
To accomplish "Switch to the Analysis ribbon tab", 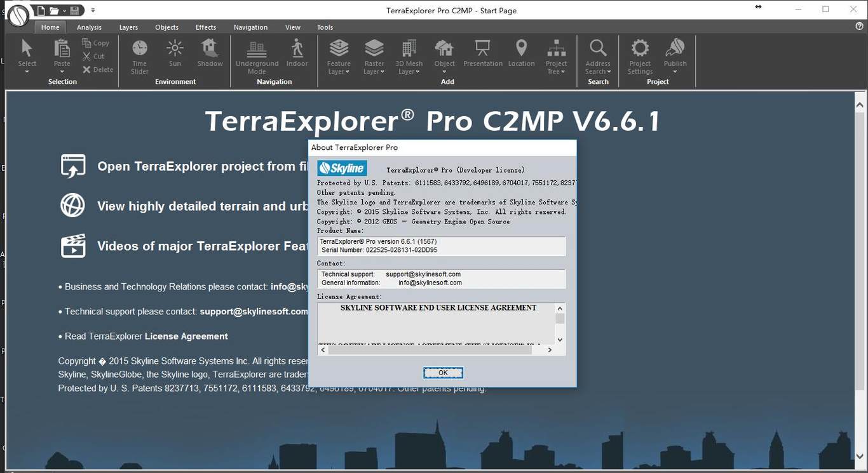I will pyautogui.click(x=89, y=27).
